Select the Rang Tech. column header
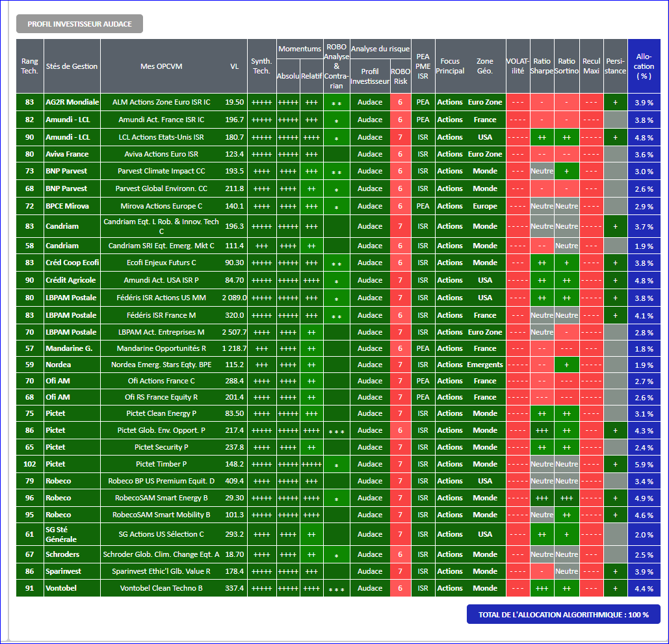669x644 pixels. (29, 66)
